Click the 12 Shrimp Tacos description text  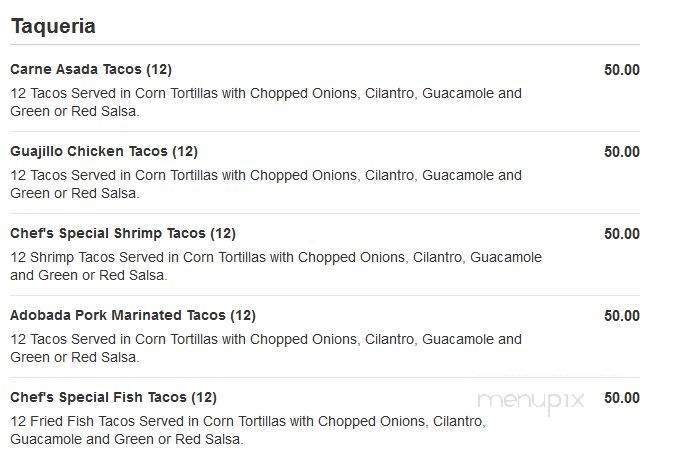(x=276, y=266)
